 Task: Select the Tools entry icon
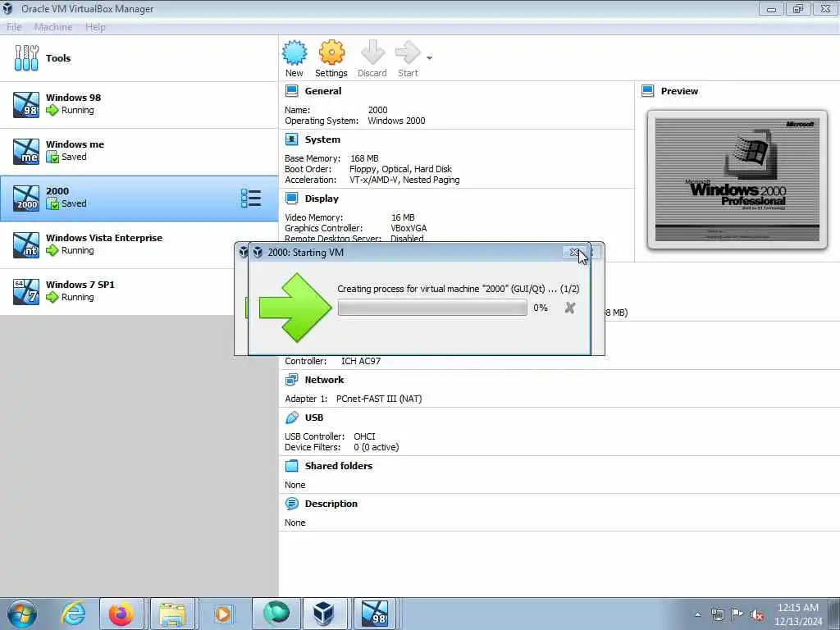[26, 58]
